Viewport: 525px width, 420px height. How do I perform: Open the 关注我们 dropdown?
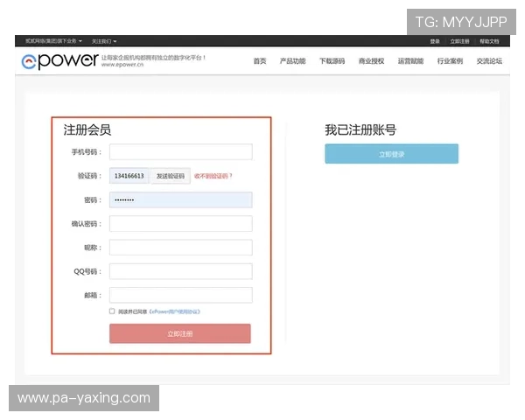point(104,41)
